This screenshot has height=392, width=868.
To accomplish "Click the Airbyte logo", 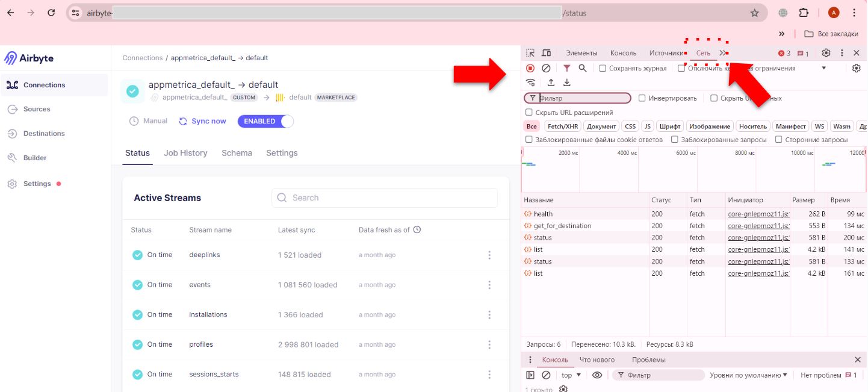I will click(29, 58).
